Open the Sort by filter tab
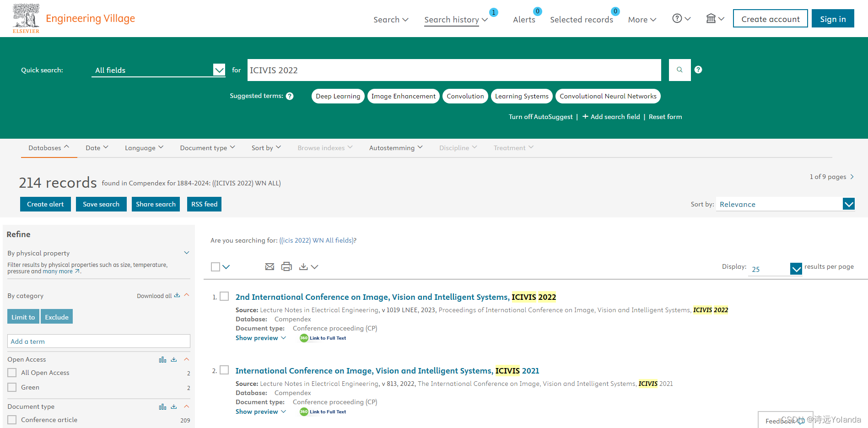This screenshot has width=868, height=428. pyautogui.click(x=266, y=148)
